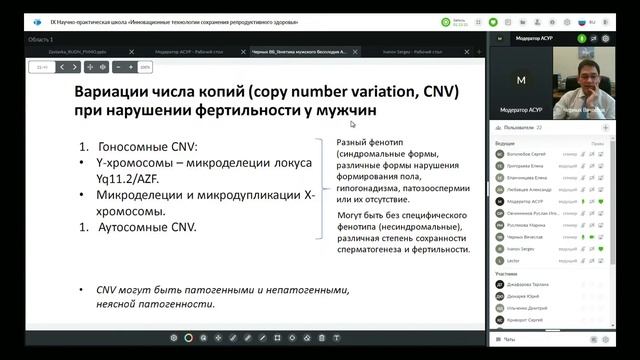Select the eraser tool in drawing toolbar
Image resolution: width=640 pixels, height=360 pixels.
pyautogui.click(x=307, y=338)
